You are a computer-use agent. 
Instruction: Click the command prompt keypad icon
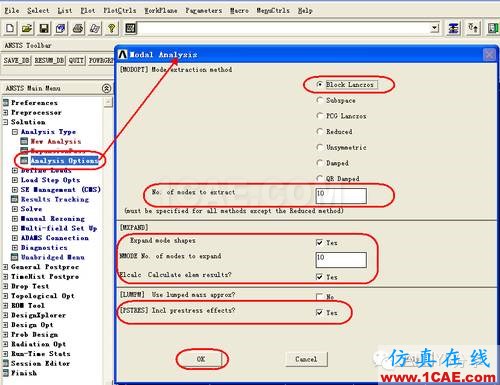tap(130, 28)
